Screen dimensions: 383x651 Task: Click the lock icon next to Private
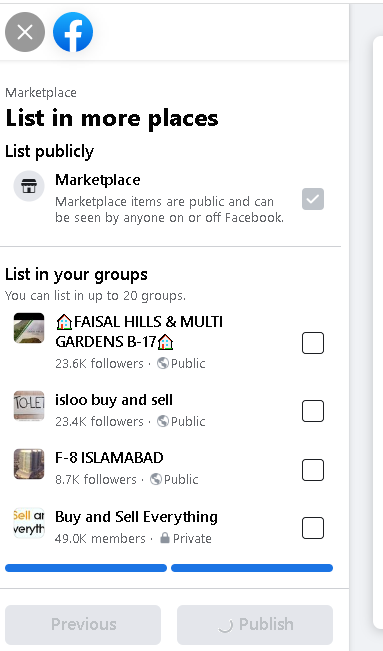[165, 538]
